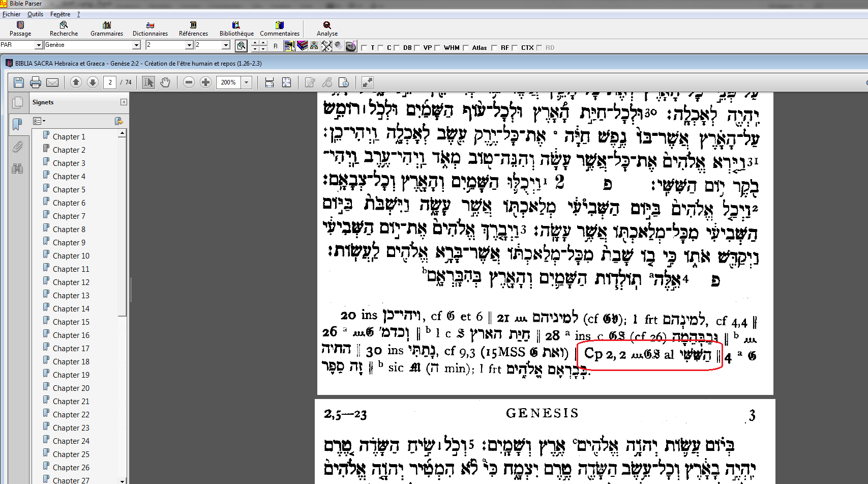Viewport: 868px width, 484px height.
Task: Toggle the CTX checkbox
Action: pos(515,48)
